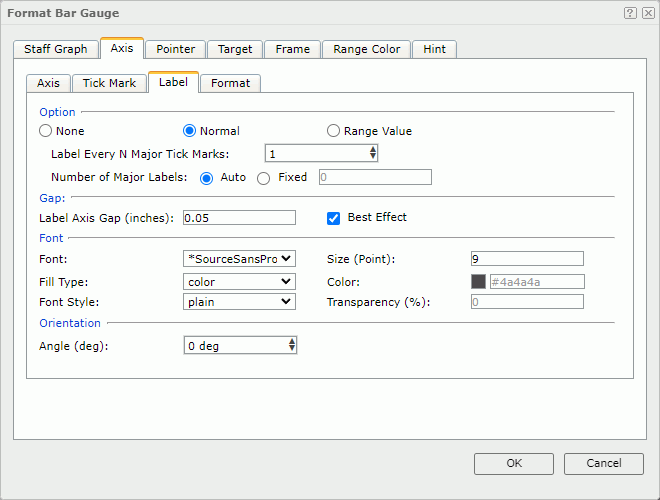Open the Font dropdown showing SourceSansPro
660x500 pixels.
point(239,259)
